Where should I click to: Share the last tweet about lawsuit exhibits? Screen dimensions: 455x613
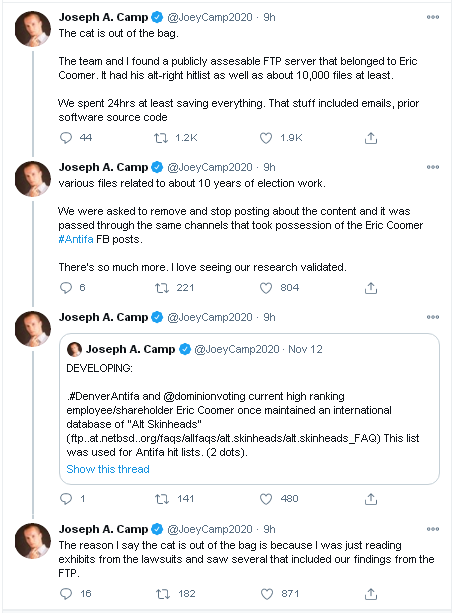click(371, 593)
